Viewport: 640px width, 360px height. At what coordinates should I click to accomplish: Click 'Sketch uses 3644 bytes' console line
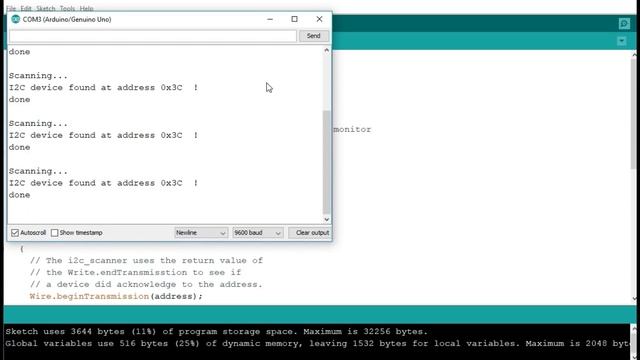pos(216,331)
